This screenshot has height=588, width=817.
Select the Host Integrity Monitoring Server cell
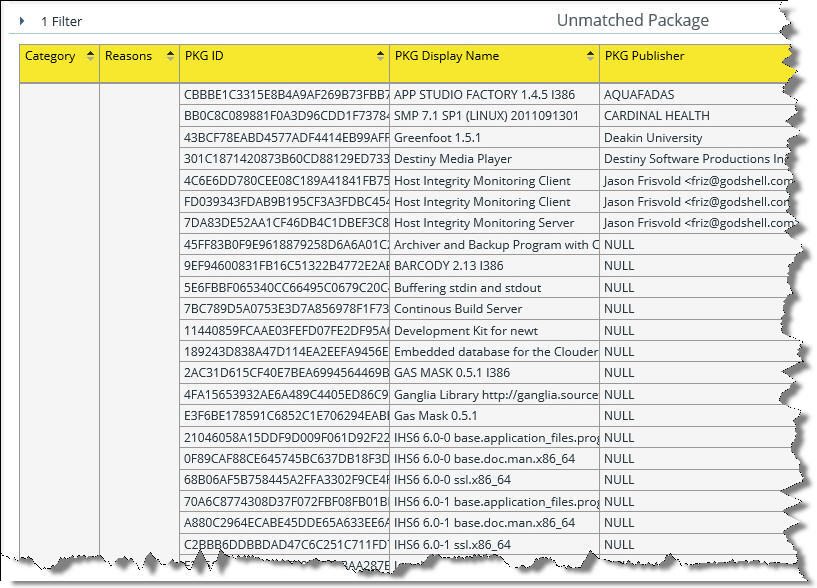click(x=494, y=223)
